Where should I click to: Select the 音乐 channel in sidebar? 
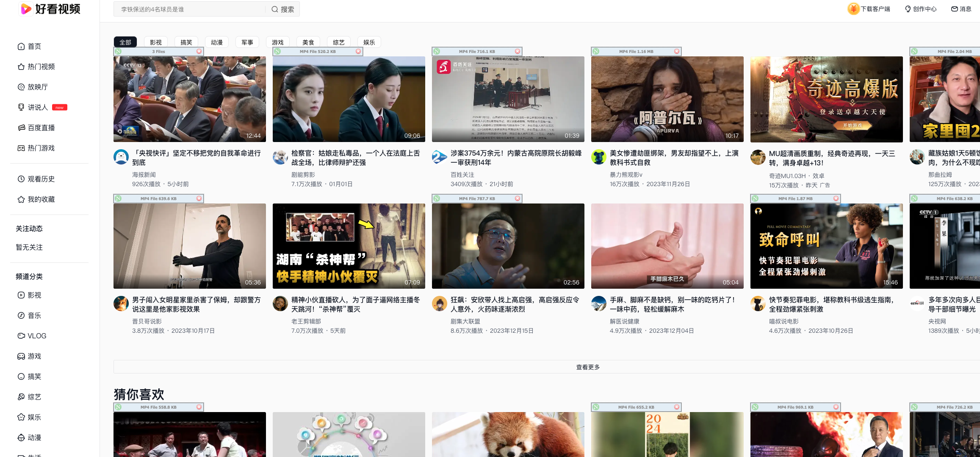point(29,315)
